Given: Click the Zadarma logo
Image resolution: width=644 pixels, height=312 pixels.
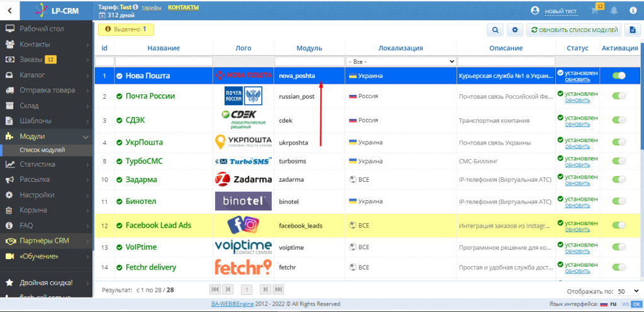Looking at the screenshot, I should pyautogui.click(x=243, y=179).
